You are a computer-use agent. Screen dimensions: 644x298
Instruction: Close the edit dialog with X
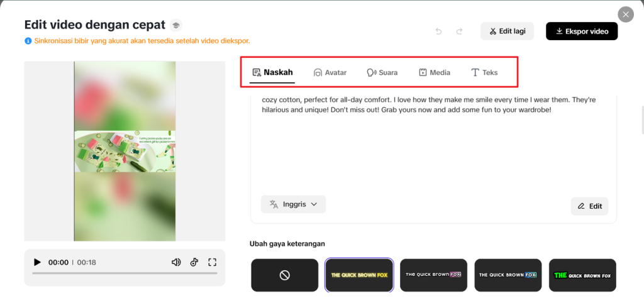pyautogui.click(x=625, y=14)
